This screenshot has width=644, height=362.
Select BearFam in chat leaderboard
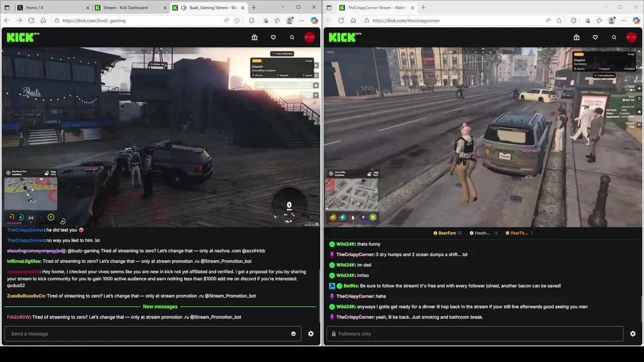[x=447, y=233]
